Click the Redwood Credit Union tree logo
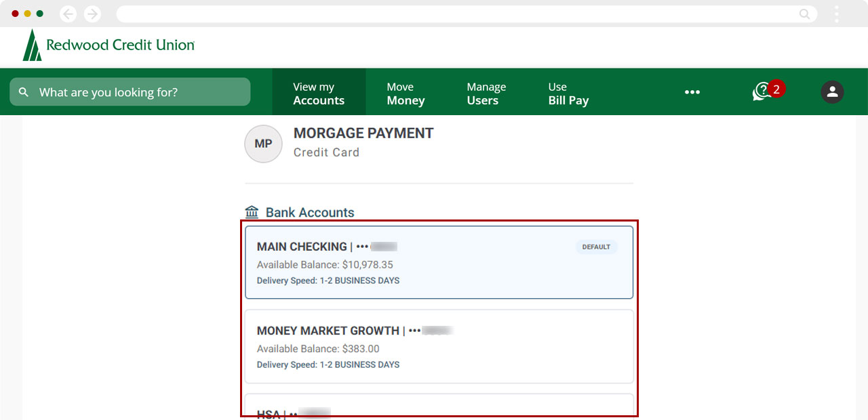Screen dimensions: 868x420 click(x=32, y=45)
